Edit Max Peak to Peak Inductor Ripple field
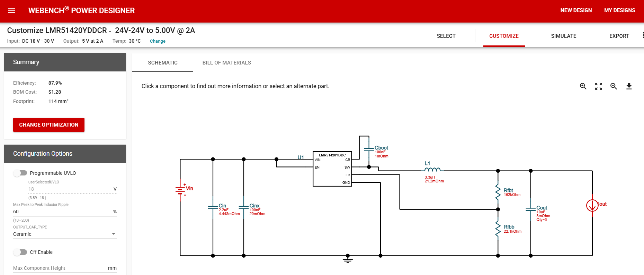 (65, 212)
